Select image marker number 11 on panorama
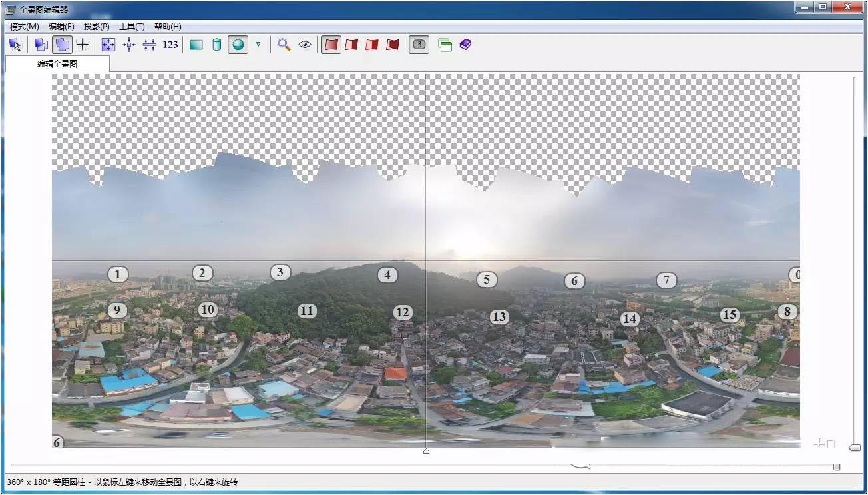 point(306,311)
